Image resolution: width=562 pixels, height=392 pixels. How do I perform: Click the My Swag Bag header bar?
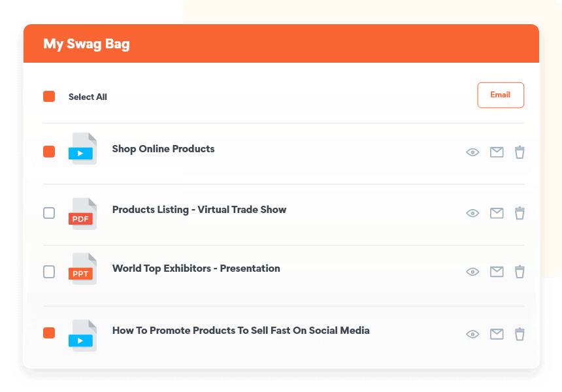coord(281,43)
